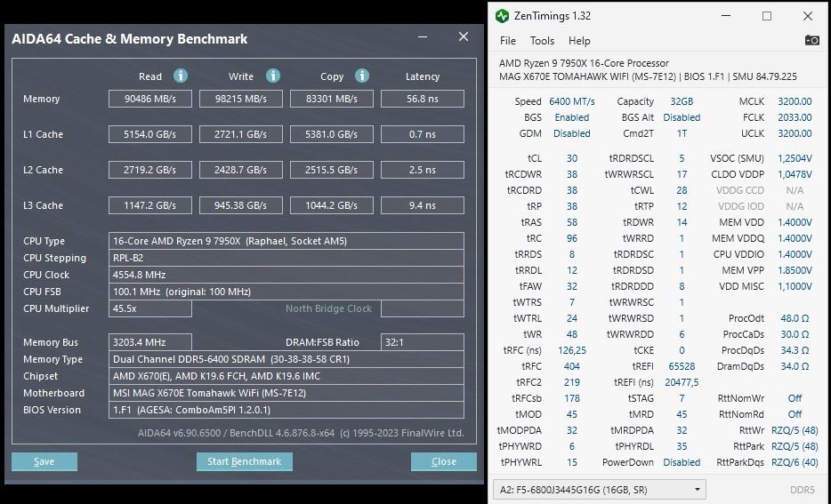The width and height of the screenshot is (831, 504).
Task: Minimize the ZenTimings window
Action: click(x=726, y=16)
